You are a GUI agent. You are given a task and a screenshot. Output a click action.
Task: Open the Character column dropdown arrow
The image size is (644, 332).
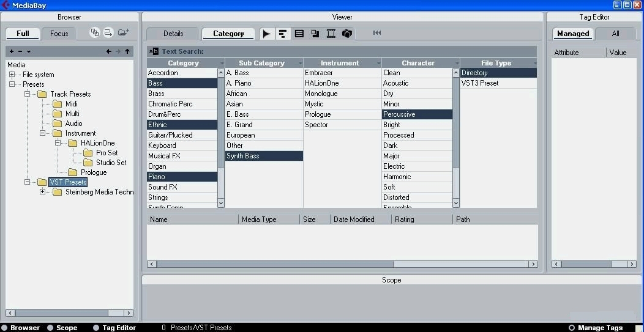[x=457, y=63]
